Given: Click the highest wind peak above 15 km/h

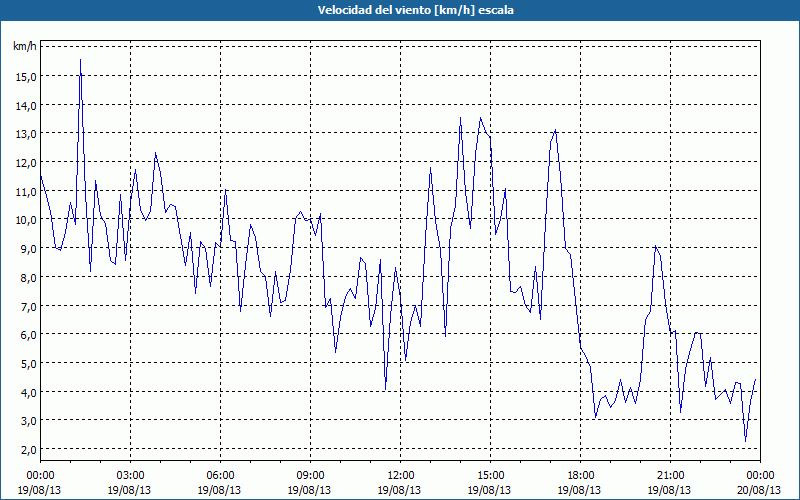Looking at the screenshot, I should [80, 60].
